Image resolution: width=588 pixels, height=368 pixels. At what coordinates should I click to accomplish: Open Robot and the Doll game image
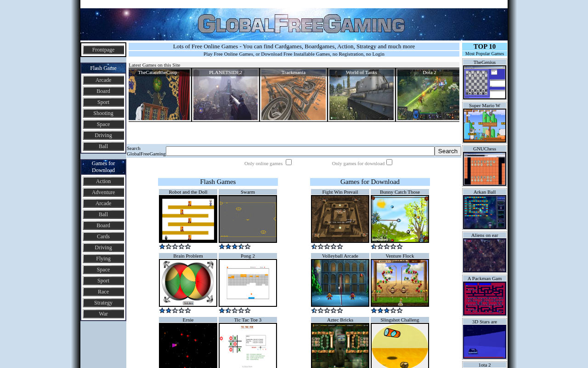pyautogui.click(x=188, y=219)
